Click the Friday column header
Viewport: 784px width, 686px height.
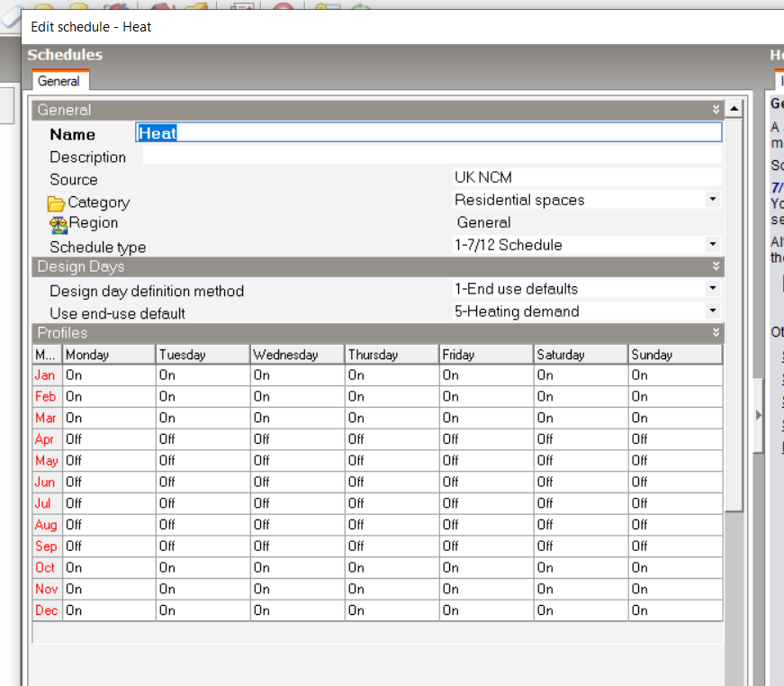coord(486,355)
